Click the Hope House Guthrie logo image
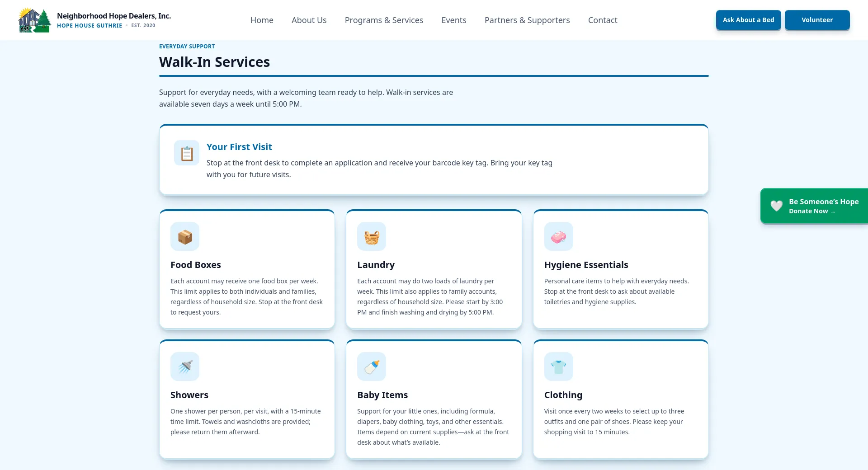Viewport: 868px width, 470px height. point(34,20)
